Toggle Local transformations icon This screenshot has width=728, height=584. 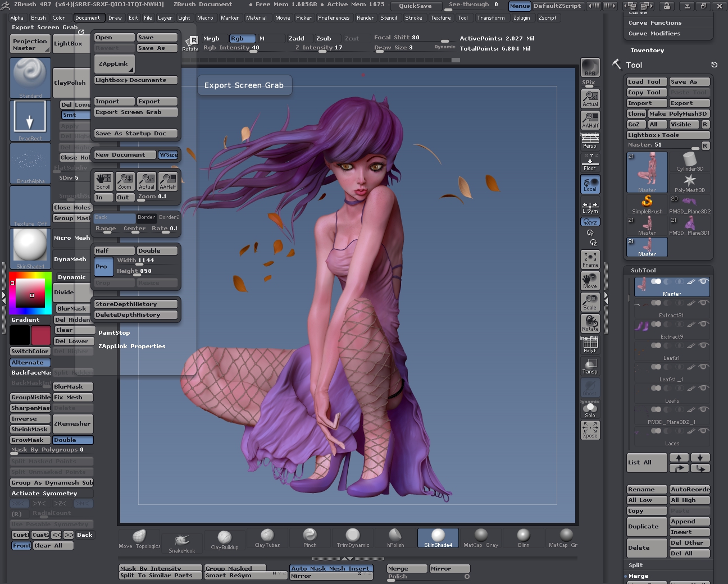[x=590, y=184]
